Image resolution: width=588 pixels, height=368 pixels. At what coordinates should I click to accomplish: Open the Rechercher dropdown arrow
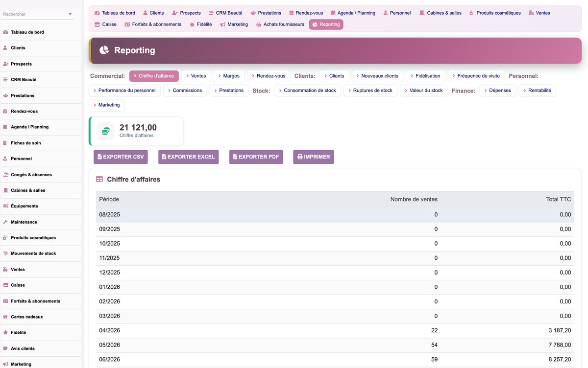pyautogui.click(x=70, y=15)
